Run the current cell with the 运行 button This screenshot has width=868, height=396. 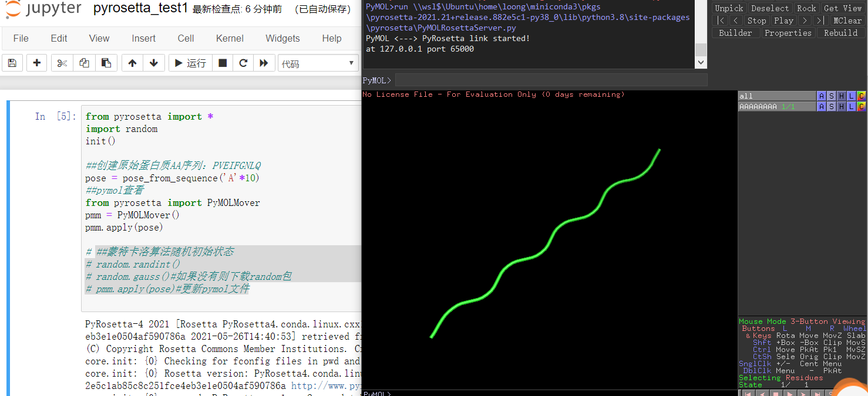(x=190, y=63)
